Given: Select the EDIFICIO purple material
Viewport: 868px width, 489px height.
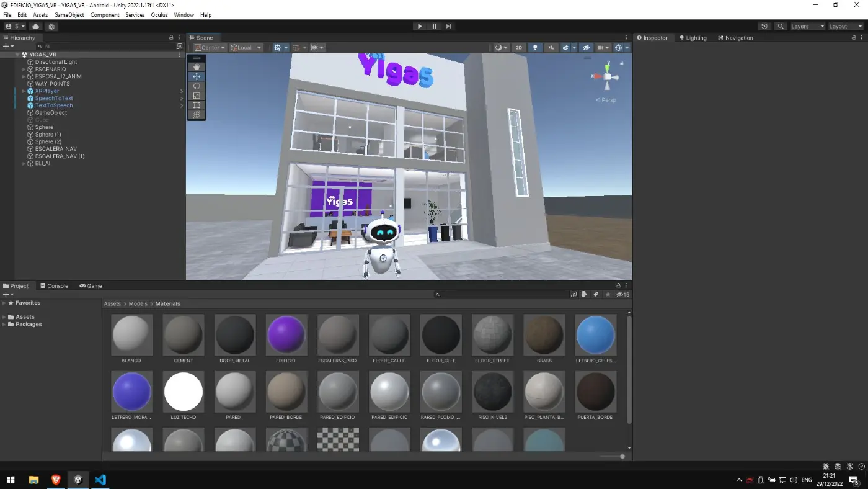Looking at the screenshot, I should point(286,334).
